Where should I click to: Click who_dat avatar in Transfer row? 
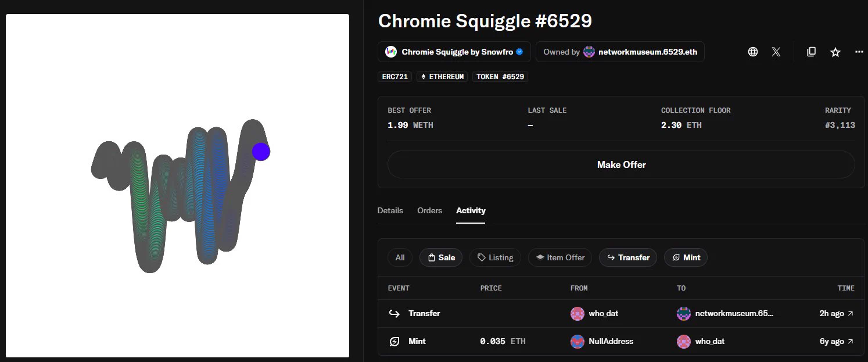click(x=578, y=313)
